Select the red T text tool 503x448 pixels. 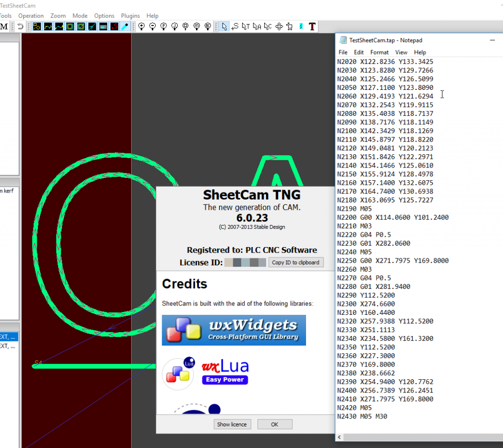point(312,27)
